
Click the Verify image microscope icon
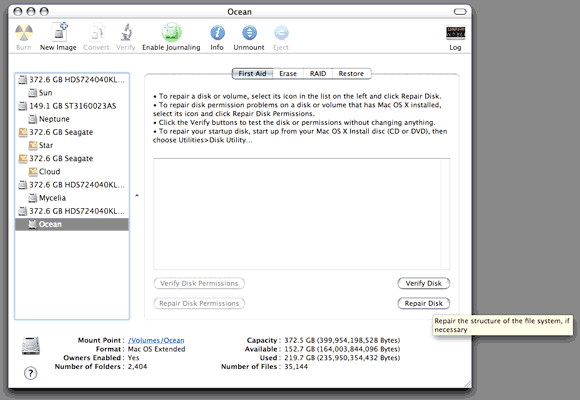pyautogui.click(x=126, y=32)
